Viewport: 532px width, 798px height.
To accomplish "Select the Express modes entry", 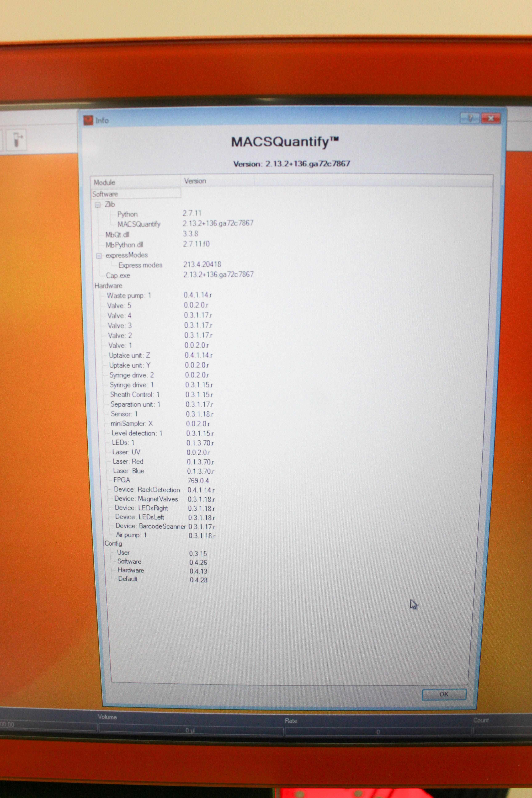I will [x=140, y=265].
